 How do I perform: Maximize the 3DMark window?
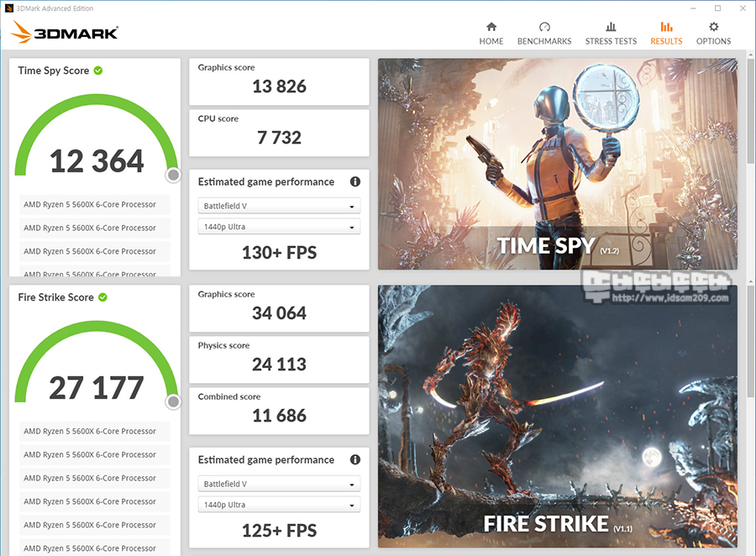coord(718,8)
